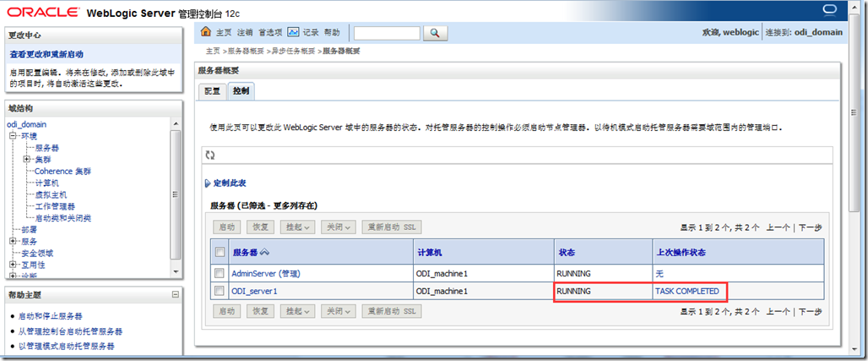The width and height of the screenshot is (868, 361).
Task: Collapse the 帮助主题 panel with the minus icon
Action: point(176,295)
